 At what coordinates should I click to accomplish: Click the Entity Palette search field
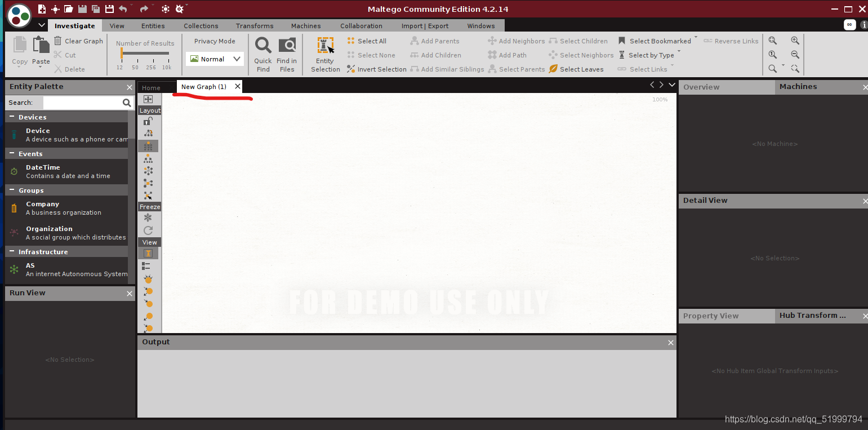coord(82,103)
